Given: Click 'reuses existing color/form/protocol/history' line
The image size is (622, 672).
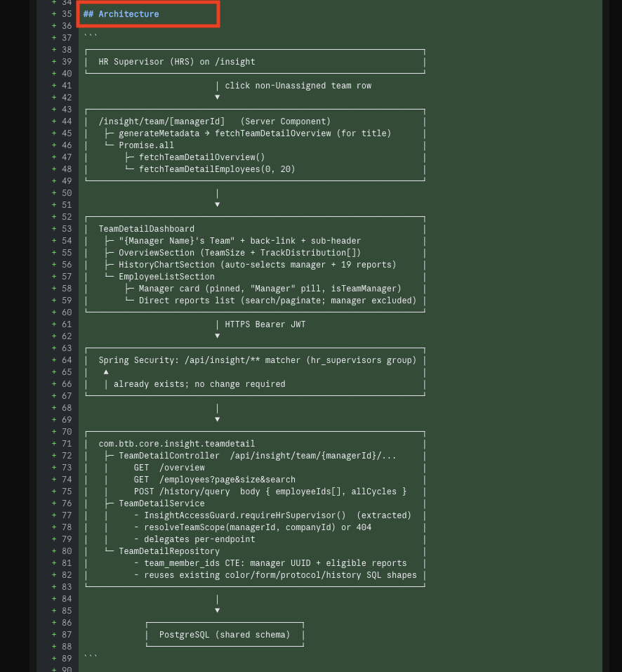Looking at the screenshot, I should (x=275, y=576).
